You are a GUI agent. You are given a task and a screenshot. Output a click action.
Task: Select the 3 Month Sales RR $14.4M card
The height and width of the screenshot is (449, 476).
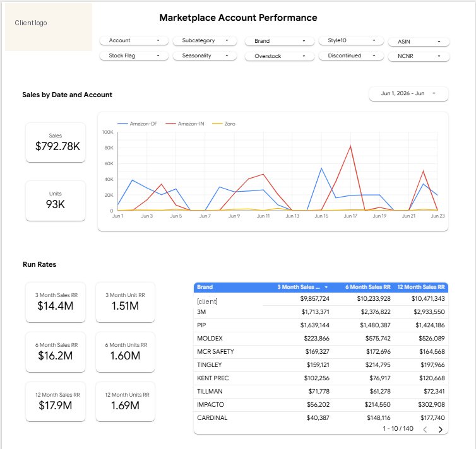tap(56, 302)
